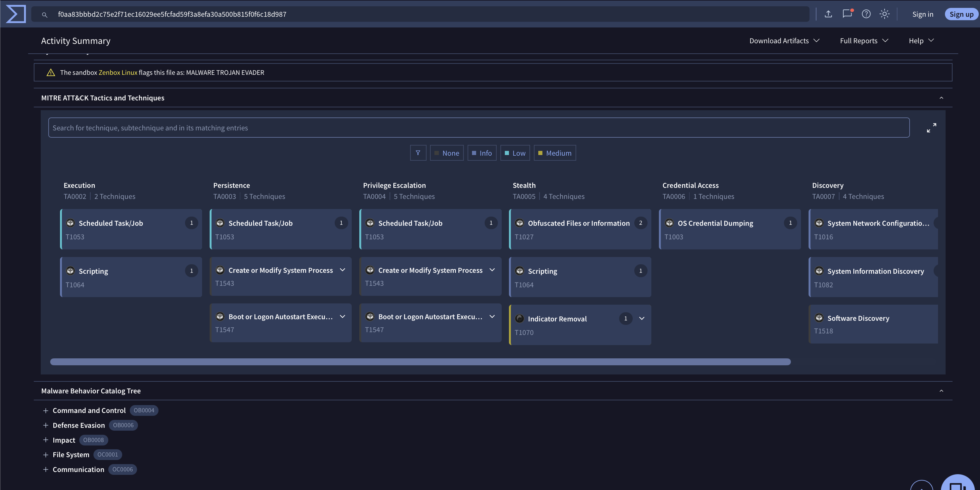Click the search magnifier icon
The width and height of the screenshot is (980, 490).
[x=45, y=15]
